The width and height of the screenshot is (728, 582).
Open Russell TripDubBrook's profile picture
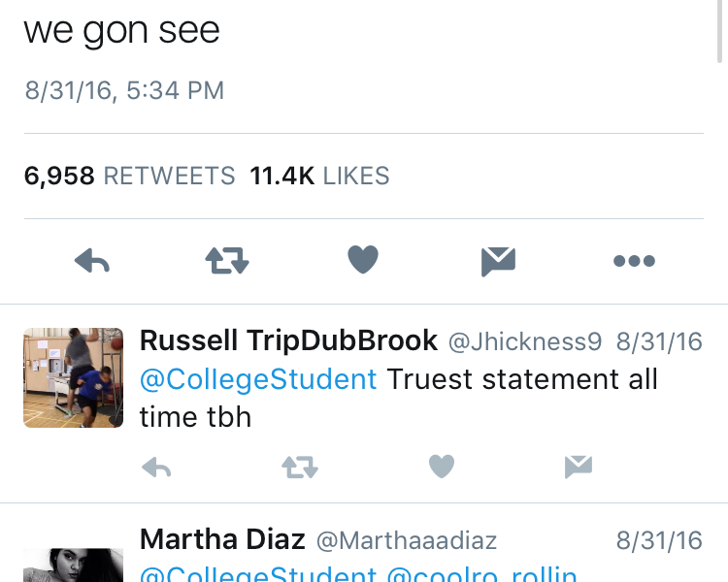(x=73, y=377)
